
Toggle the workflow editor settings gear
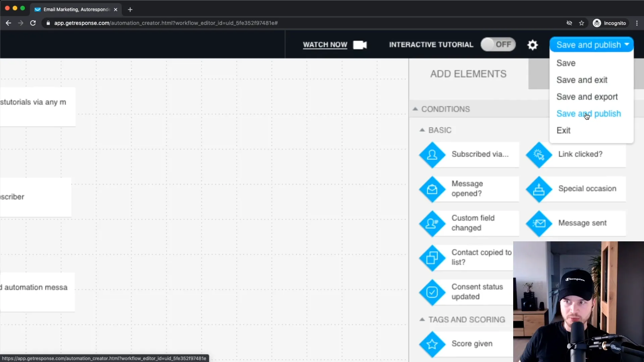pos(533,45)
